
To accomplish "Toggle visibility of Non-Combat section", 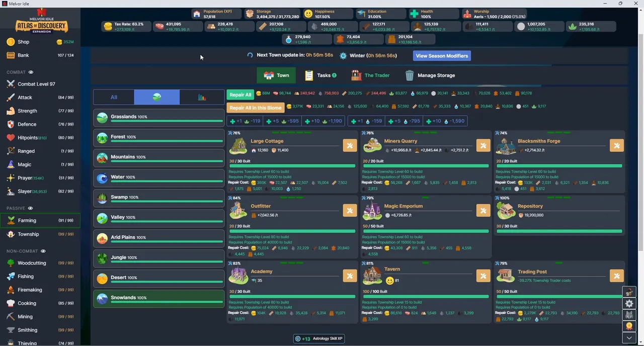I will (x=43, y=251).
